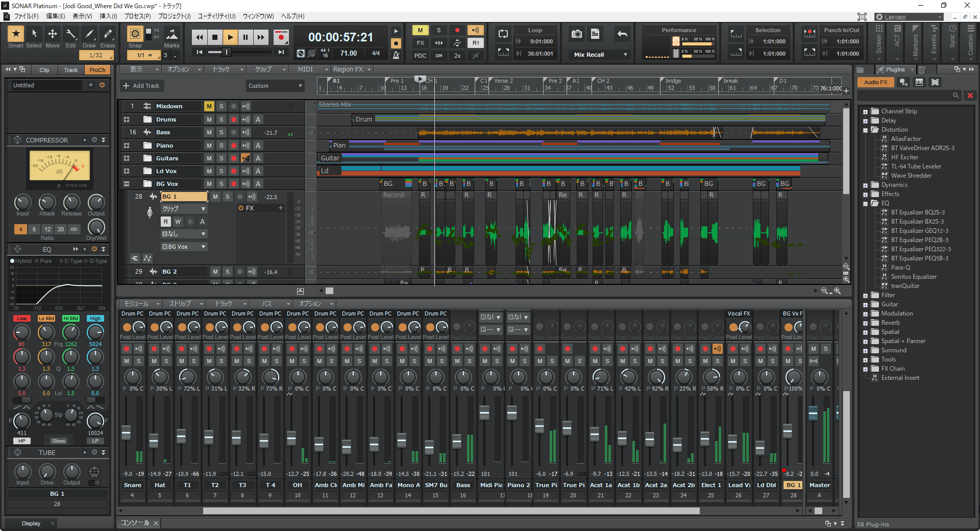Open the Custom track control dropdown
This screenshot has width=980, height=531.
(275, 86)
